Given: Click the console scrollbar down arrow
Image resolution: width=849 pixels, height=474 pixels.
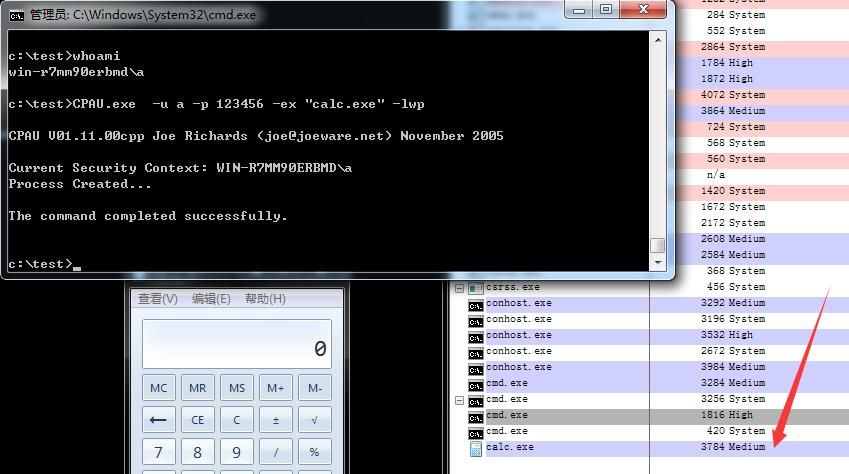Looking at the screenshot, I should click(x=657, y=263).
